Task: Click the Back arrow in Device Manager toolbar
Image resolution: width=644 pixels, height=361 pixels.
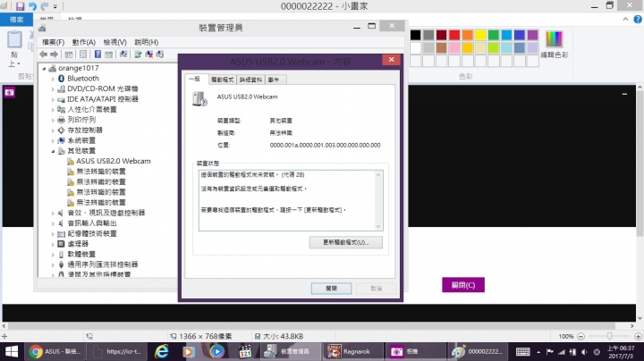Action: click(43, 55)
